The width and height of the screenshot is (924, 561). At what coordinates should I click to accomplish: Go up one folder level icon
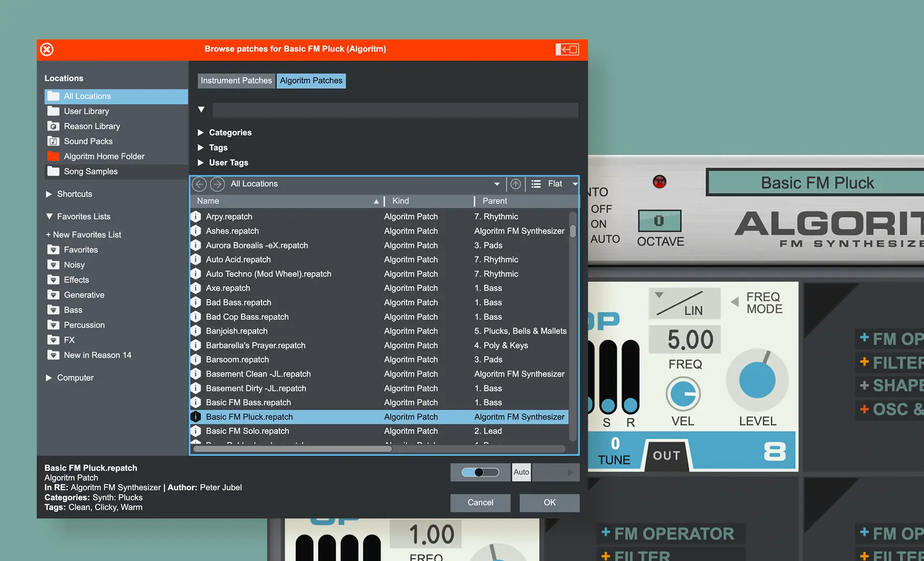pyautogui.click(x=516, y=184)
